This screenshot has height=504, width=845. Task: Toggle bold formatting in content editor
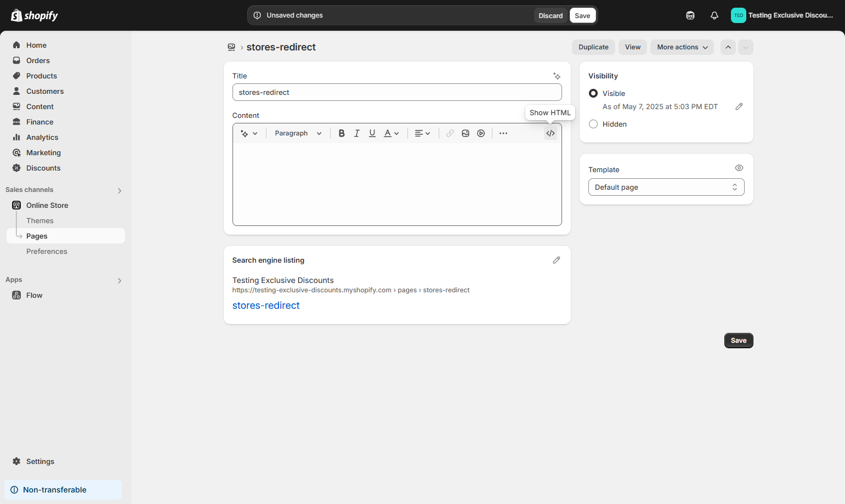tap(342, 133)
